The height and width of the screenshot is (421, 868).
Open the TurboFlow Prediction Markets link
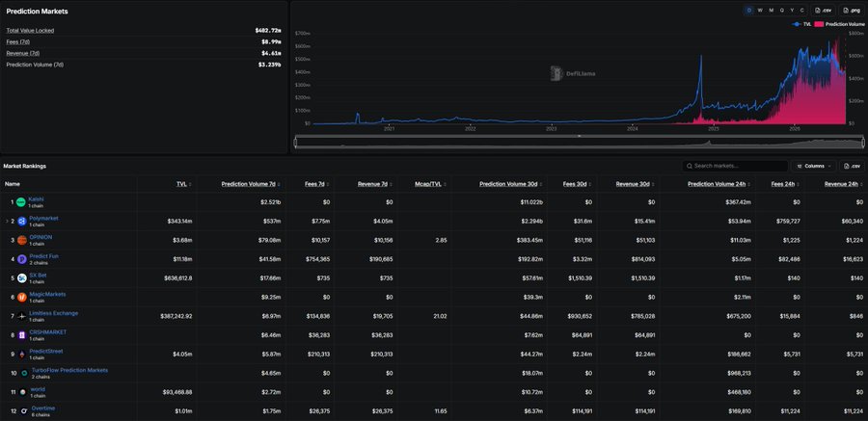(x=69, y=370)
